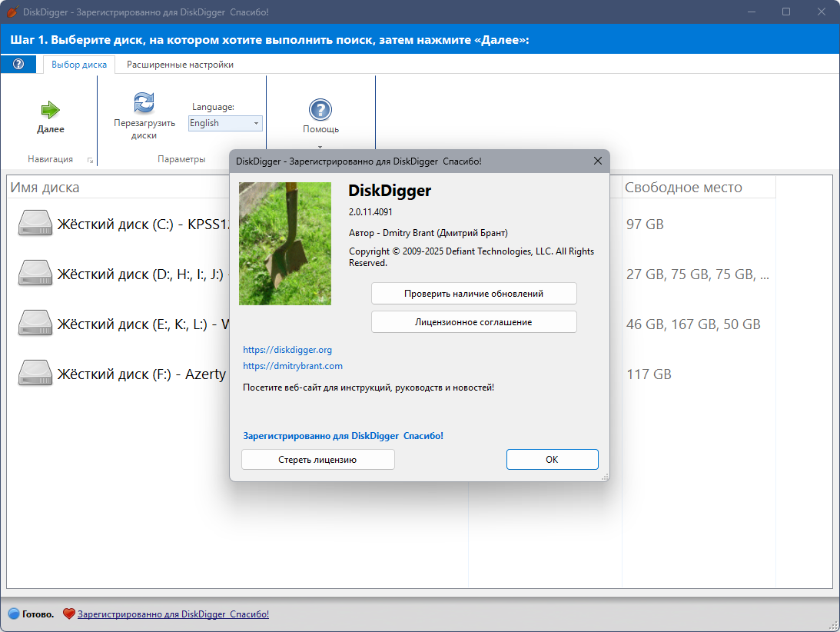The image size is (840, 632).
Task: Click the DiskDigger app icon in title bar
Action: [12, 12]
